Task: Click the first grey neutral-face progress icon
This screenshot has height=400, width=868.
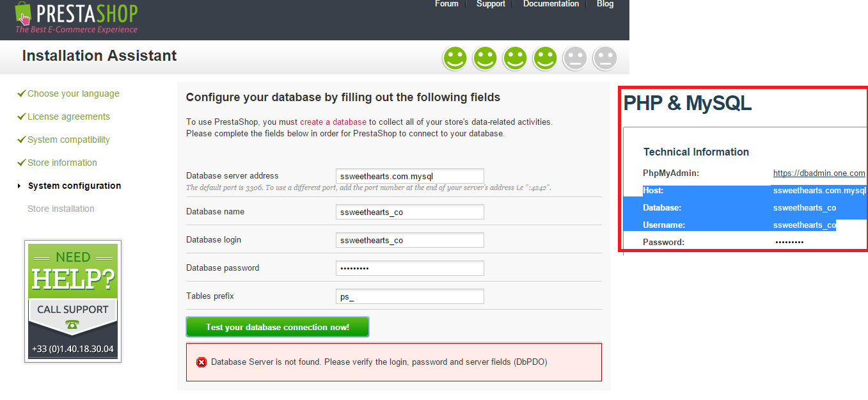Action: point(575,58)
